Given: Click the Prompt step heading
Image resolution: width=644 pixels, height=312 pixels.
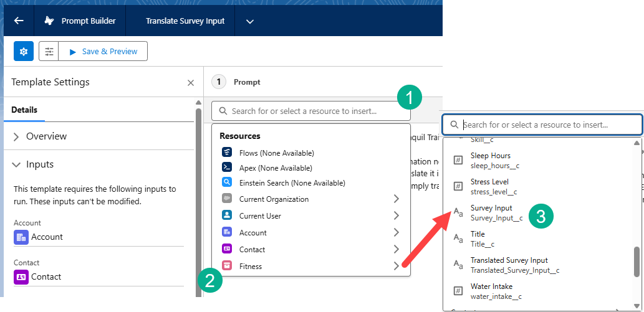Looking at the screenshot, I should (247, 82).
